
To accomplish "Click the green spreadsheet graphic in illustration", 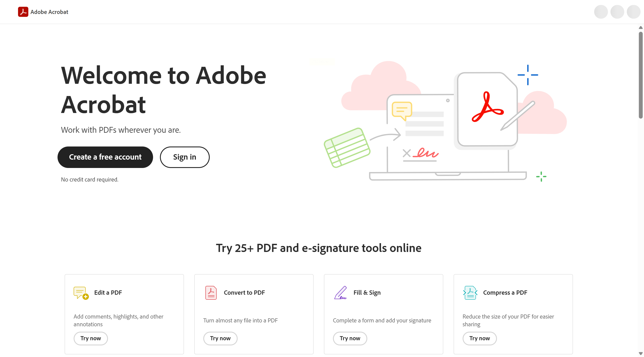I will (x=347, y=148).
